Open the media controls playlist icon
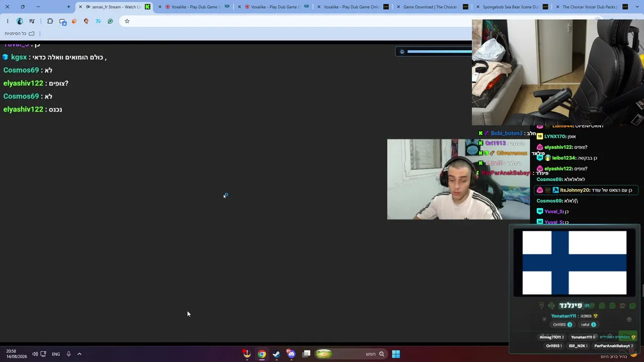This screenshot has width=644, height=362. click(32, 21)
